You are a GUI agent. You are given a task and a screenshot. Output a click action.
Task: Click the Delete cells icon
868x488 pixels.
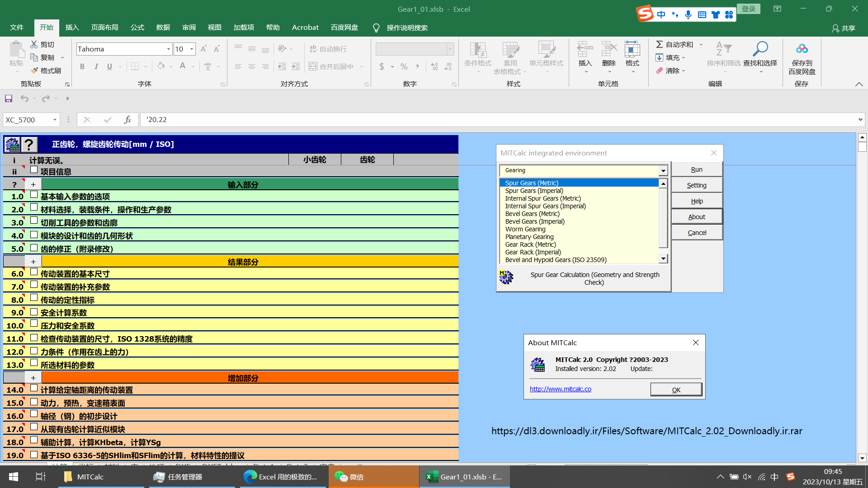(x=609, y=49)
